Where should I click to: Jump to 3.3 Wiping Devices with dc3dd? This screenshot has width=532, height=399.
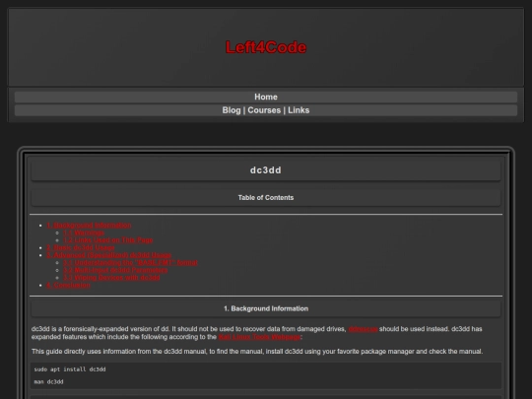(x=111, y=278)
